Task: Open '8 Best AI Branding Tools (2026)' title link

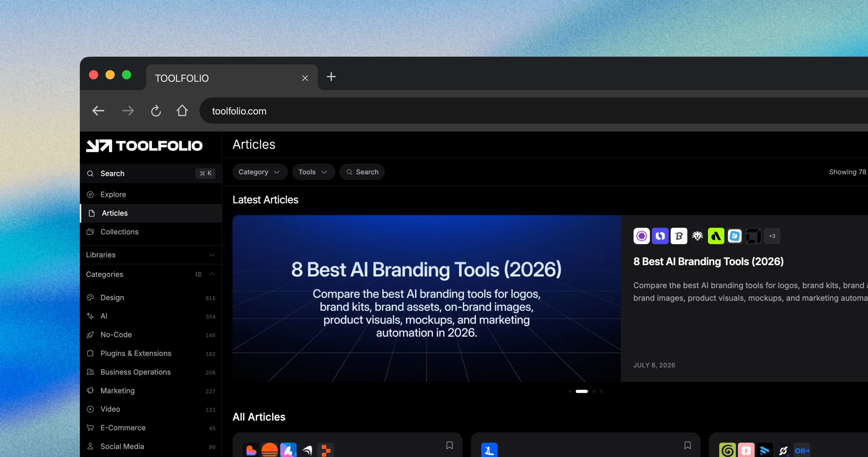Action: click(708, 262)
